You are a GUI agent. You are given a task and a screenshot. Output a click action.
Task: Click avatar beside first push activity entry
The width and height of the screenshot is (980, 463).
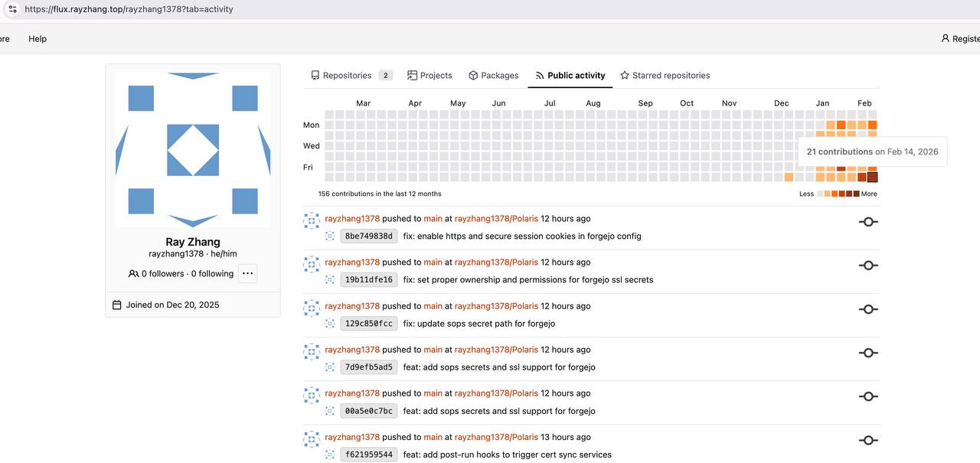point(312,220)
